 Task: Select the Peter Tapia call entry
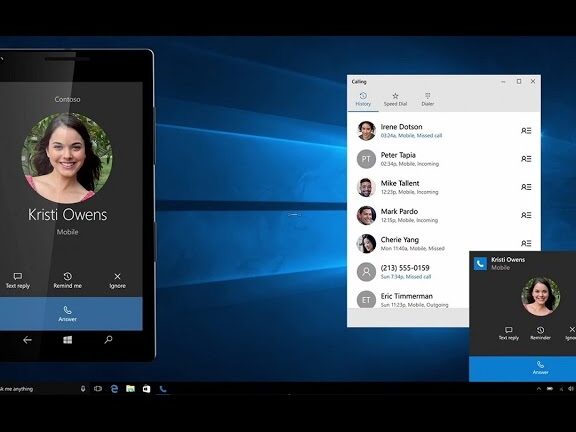444,159
